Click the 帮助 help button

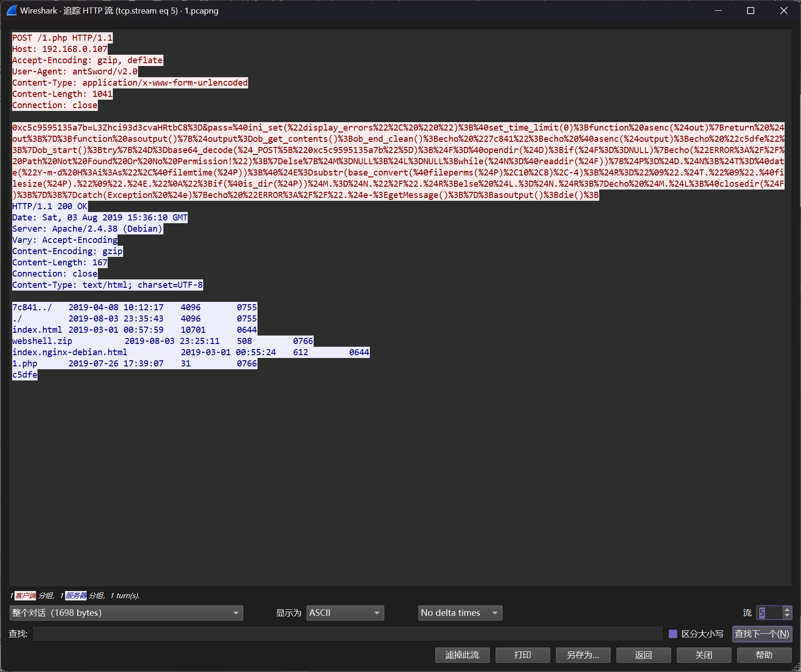click(764, 655)
